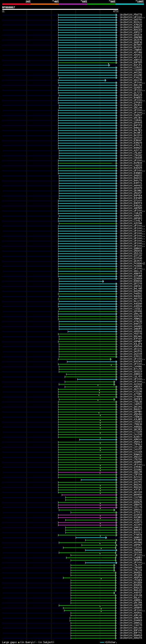Select label UniRef100_Q653E3
Image resolution: width=146 pixels, height=644 pixels.
pos(131,399)
